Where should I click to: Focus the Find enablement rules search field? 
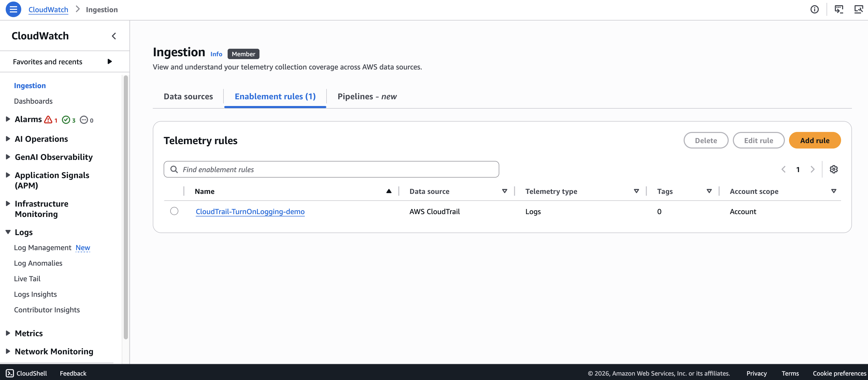(x=331, y=169)
